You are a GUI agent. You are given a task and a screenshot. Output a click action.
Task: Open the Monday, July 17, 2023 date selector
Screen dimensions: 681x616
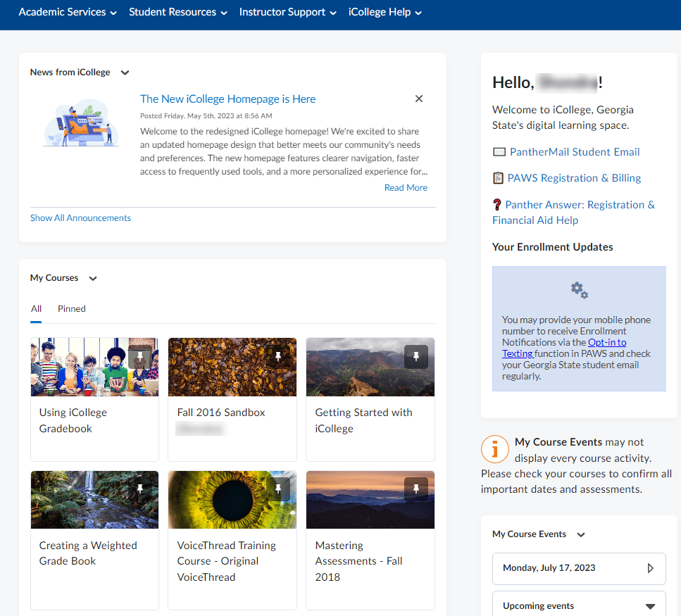[579, 568]
